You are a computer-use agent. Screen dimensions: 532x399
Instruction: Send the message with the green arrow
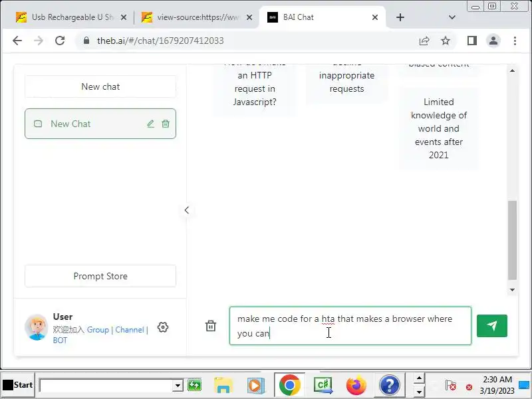[492, 326]
